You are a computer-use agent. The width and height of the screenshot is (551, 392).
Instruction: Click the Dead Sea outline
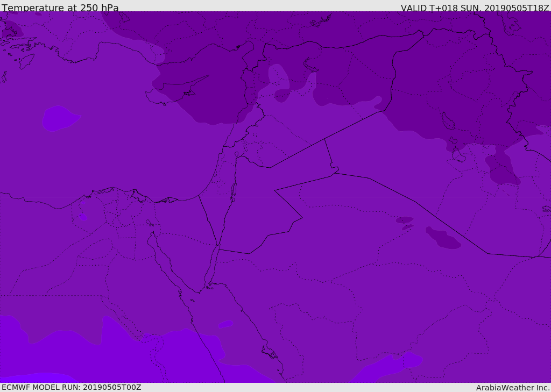(x=234, y=190)
